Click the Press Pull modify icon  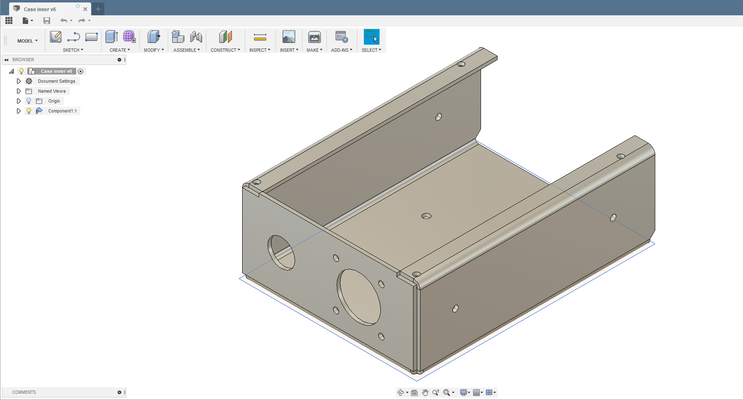[154, 37]
